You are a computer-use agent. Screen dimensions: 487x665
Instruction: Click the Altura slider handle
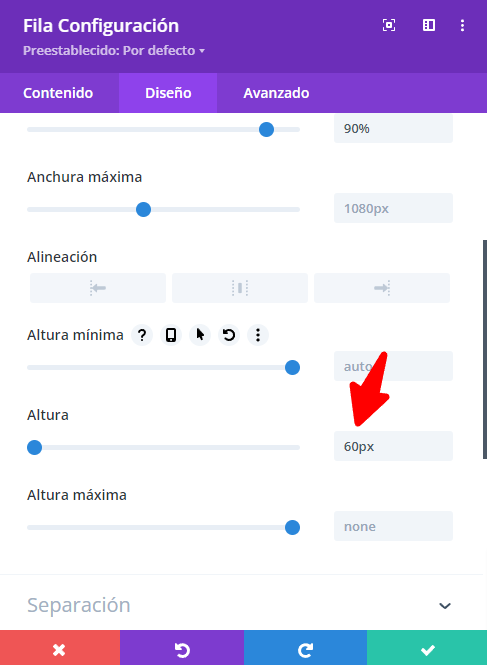coord(34,447)
